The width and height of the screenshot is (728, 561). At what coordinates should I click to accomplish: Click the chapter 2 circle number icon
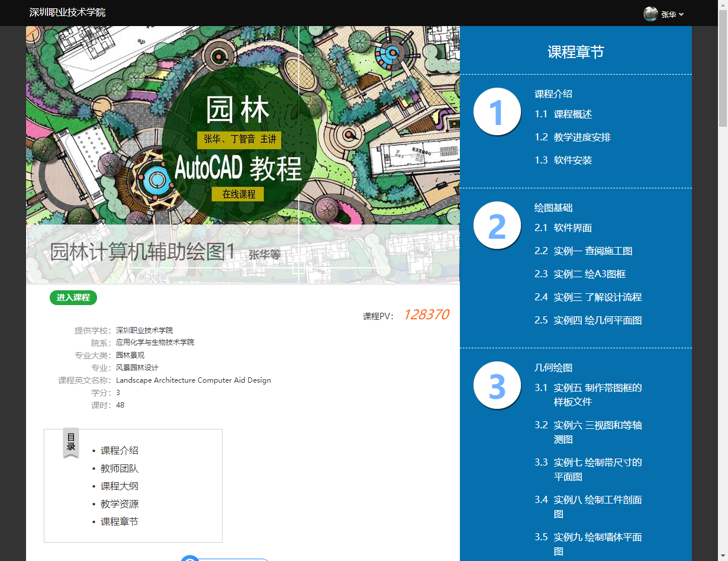497,225
